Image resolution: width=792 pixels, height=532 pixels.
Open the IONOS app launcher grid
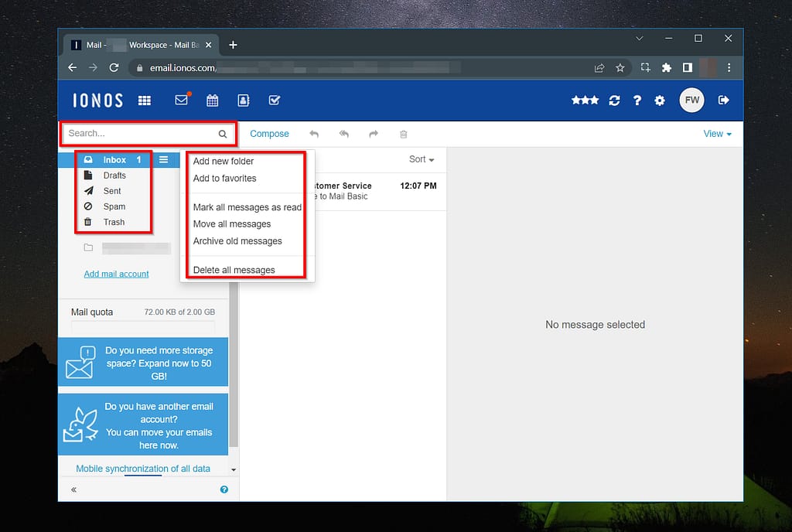145,101
